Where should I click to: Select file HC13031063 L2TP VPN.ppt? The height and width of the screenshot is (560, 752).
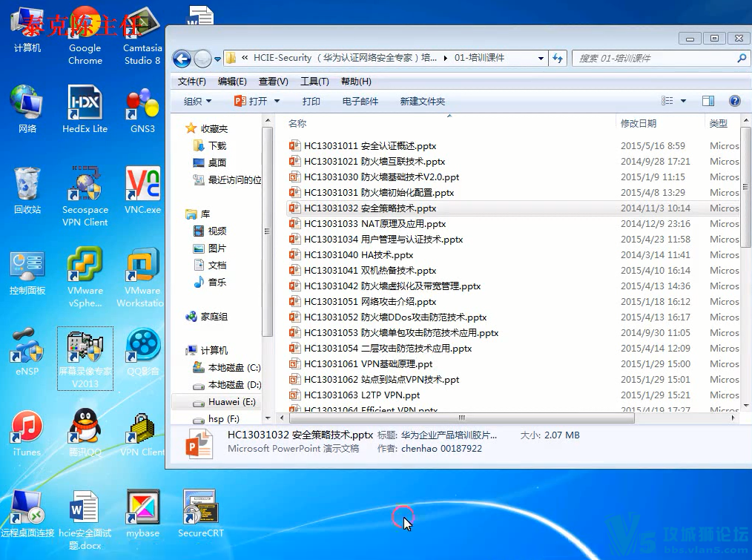(x=354, y=395)
